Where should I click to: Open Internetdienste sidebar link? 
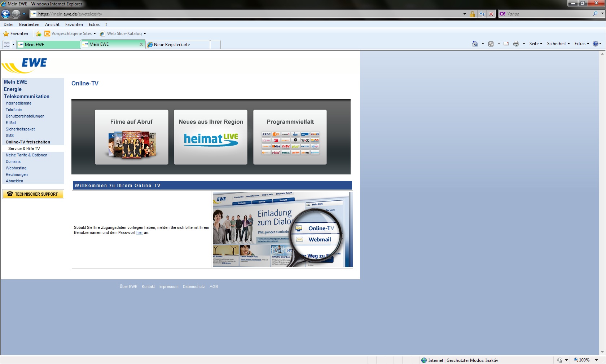pos(18,103)
